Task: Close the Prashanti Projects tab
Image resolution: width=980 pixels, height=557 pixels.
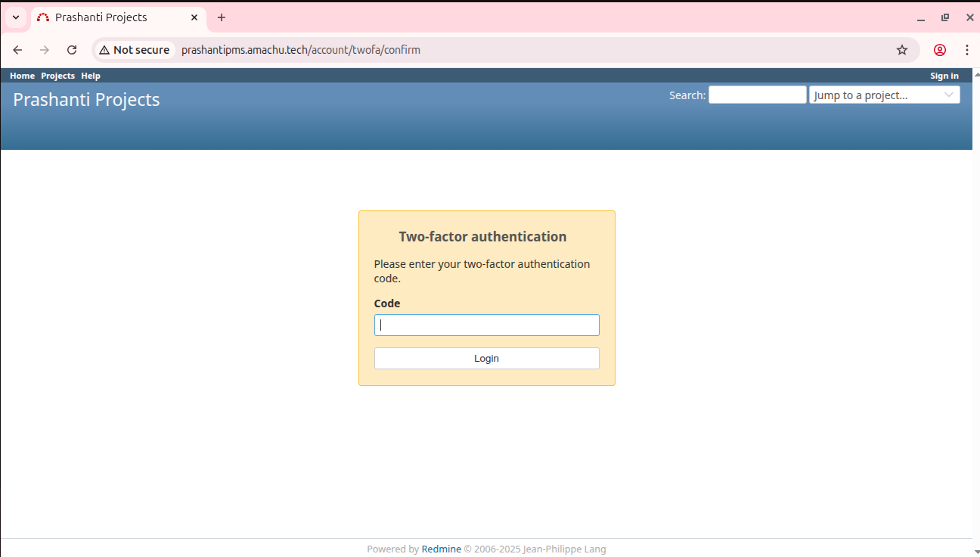Action: coord(194,17)
